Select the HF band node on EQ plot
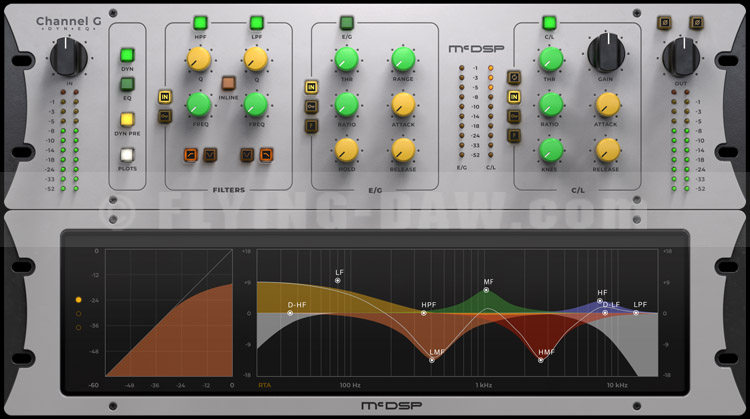 click(600, 301)
